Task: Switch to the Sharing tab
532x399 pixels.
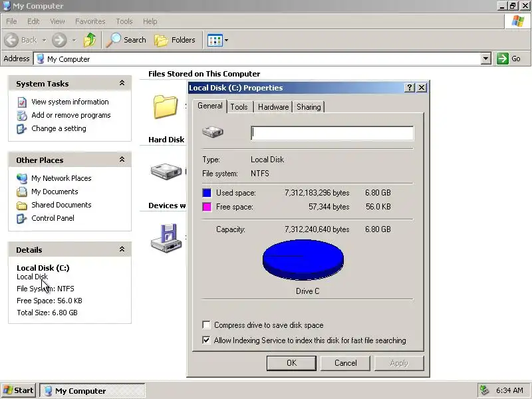Action: (x=309, y=107)
